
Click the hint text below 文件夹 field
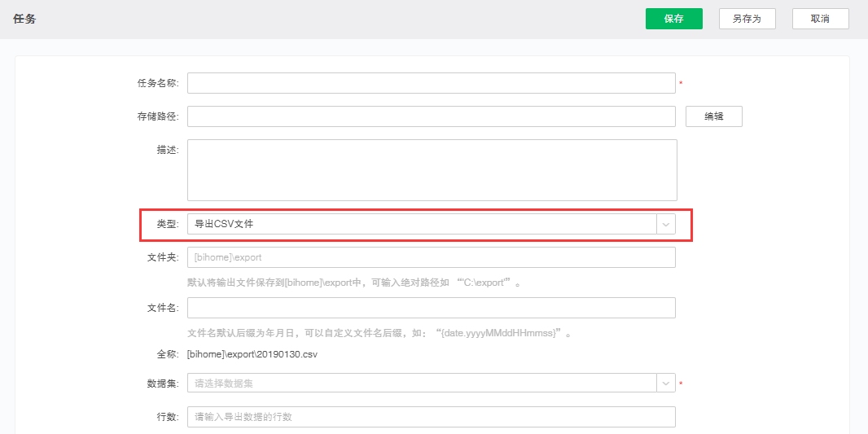353,283
